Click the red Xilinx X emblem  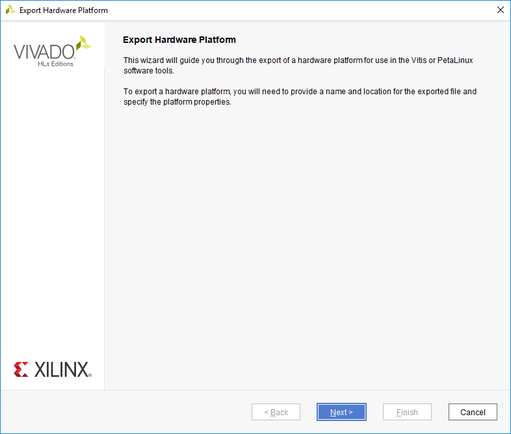(21, 369)
